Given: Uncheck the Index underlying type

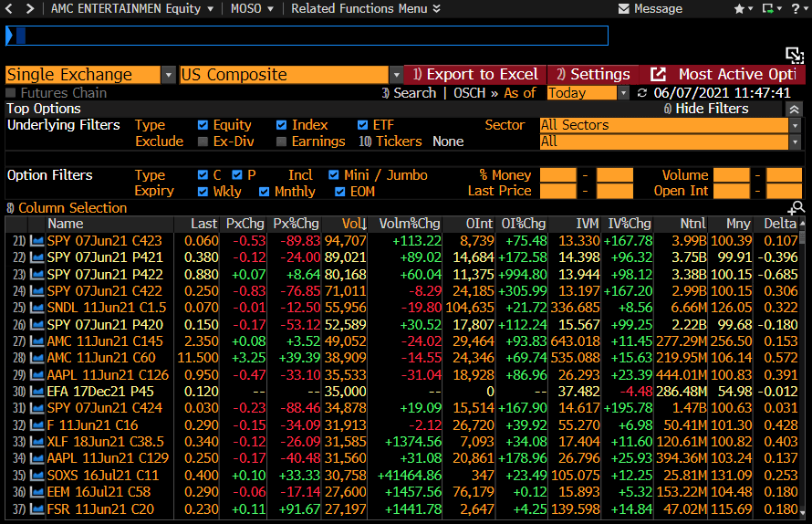Looking at the screenshot, I should (281, 125).
